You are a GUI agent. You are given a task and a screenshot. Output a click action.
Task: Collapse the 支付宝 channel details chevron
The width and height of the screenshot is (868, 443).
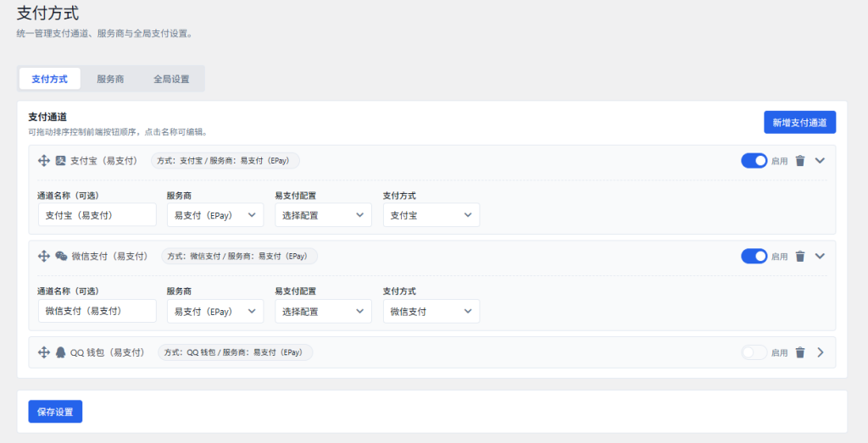coord(820,161)
